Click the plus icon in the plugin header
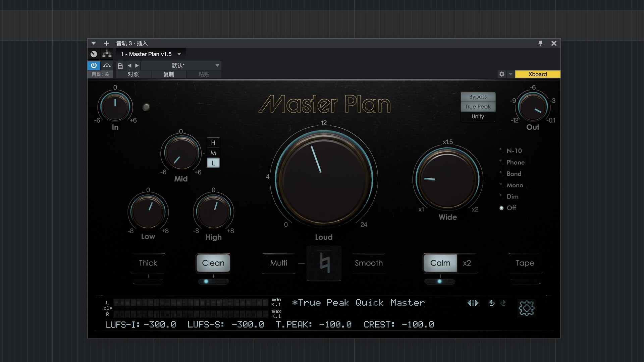 [106, 43]
